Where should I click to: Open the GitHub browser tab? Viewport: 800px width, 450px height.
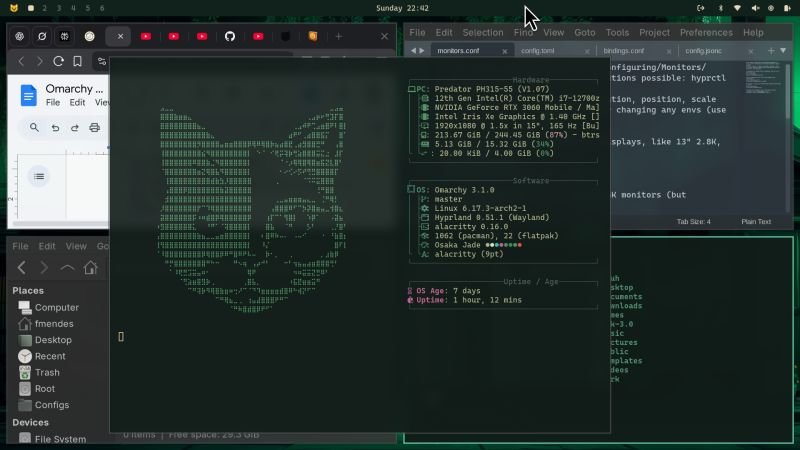click(x=230, y=36)
